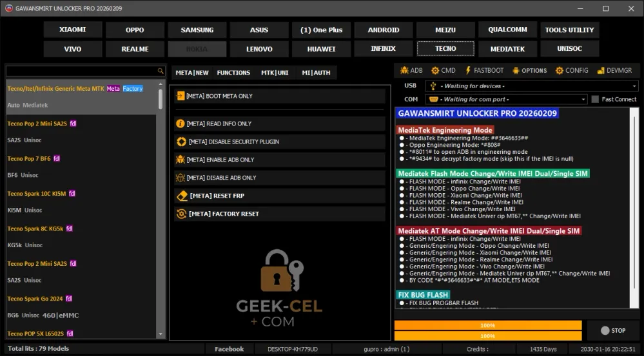Click the USB plug icon in device dropdown

click(x=433, y=86)
